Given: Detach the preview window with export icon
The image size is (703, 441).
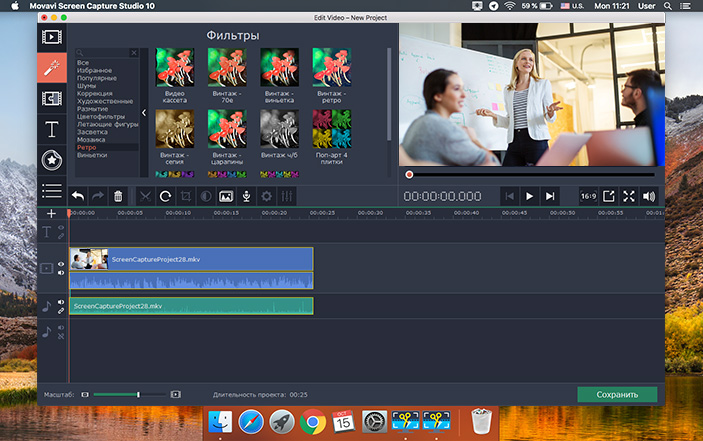Looking at the screenshot, I should tap(608, 196).
